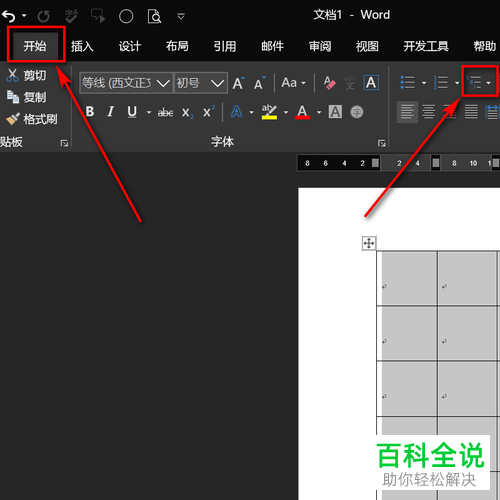
Task: Click the top row second column table cell
Action: (468, 278)
